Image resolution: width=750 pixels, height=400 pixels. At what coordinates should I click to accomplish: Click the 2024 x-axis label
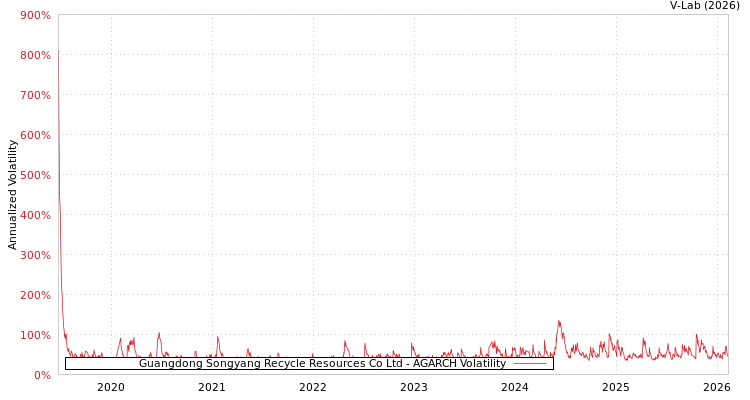click(515, 387)
